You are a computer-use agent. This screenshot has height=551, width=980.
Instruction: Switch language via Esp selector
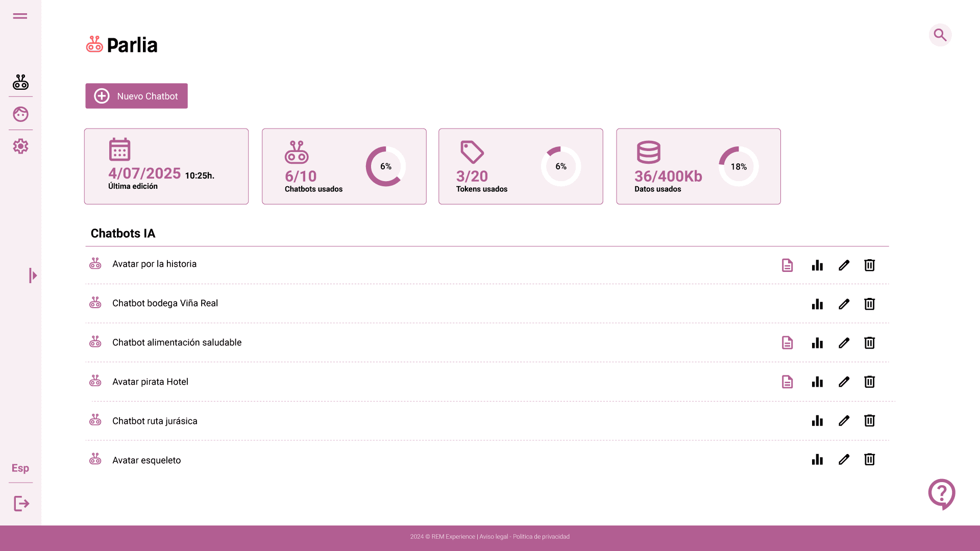(20, 468)
